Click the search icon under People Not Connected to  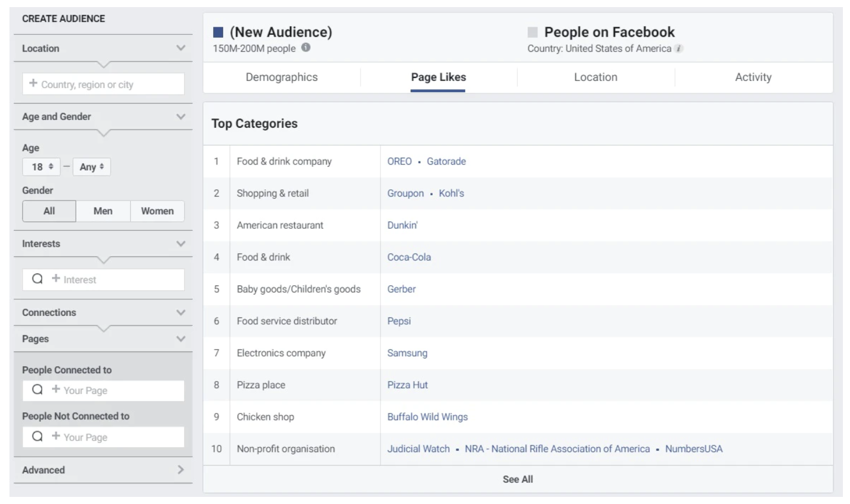[x=37, y=437]
